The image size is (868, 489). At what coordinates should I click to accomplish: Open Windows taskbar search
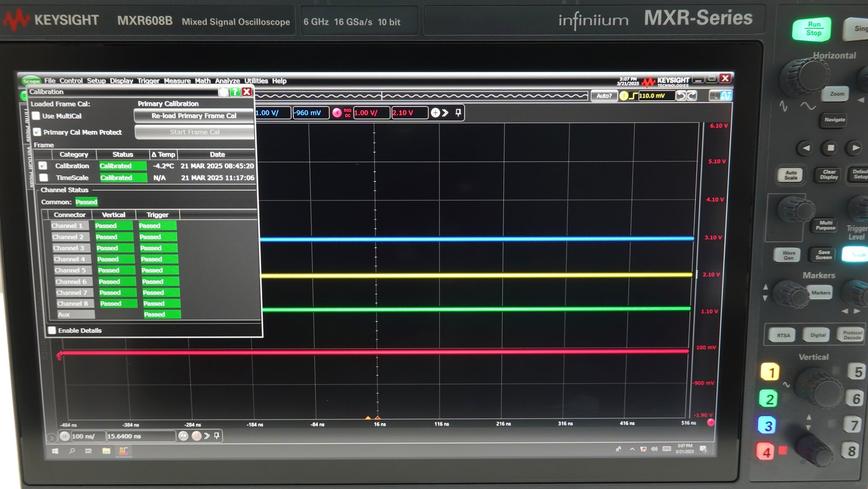[72, 451]
